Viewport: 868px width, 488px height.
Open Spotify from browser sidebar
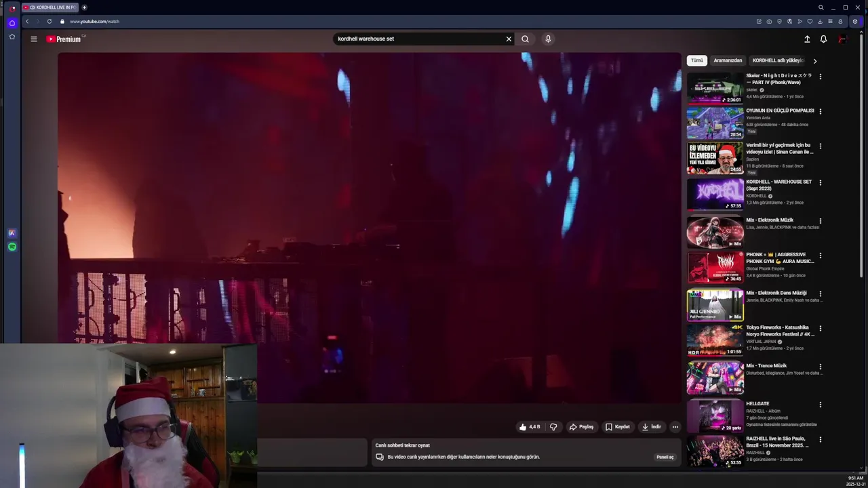[x=12, y=247]
